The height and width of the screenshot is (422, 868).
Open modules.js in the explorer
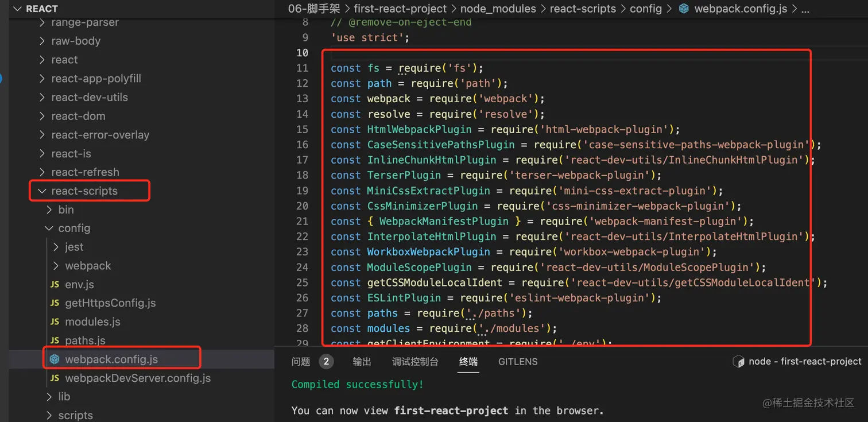(x=93, y=322)
